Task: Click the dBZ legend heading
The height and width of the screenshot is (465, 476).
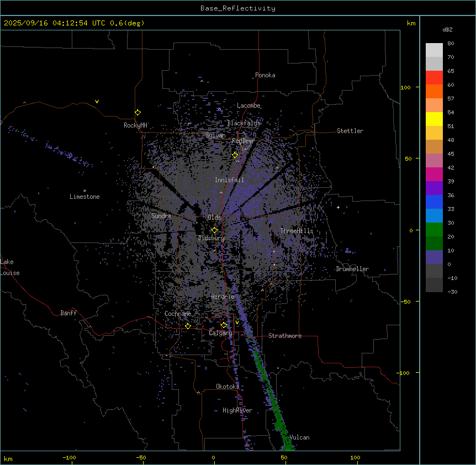Action: click(x=447, y=30)
